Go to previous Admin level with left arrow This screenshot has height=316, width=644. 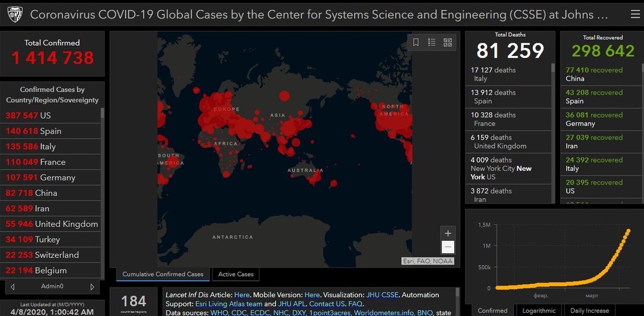tap(12, 286)
